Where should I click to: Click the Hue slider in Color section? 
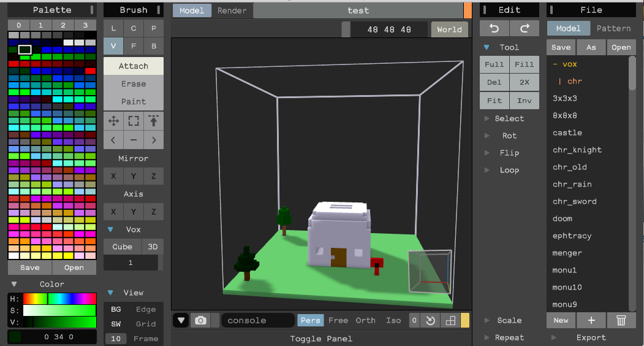[60, 299]
